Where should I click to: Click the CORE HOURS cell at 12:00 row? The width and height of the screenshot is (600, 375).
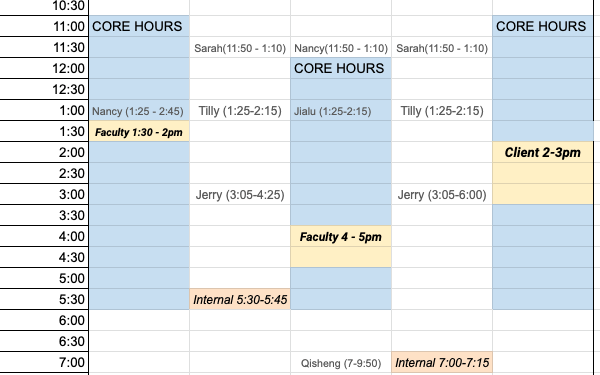pos(341,68)
